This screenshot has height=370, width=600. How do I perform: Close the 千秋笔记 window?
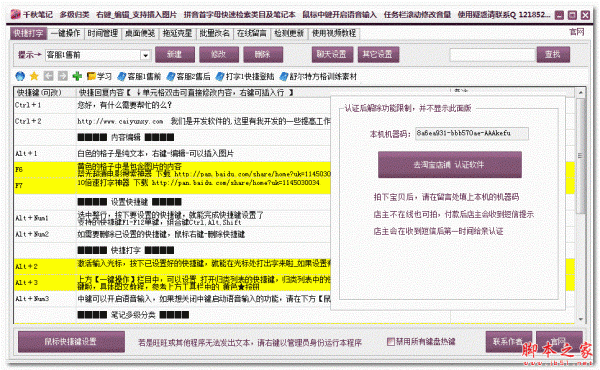(585, 15)
